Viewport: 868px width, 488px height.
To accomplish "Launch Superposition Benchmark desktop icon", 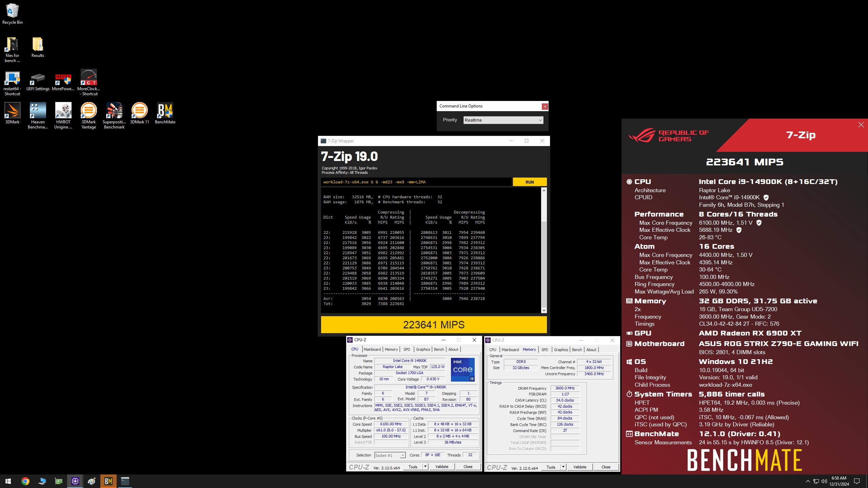I will (x=114, y=116).
